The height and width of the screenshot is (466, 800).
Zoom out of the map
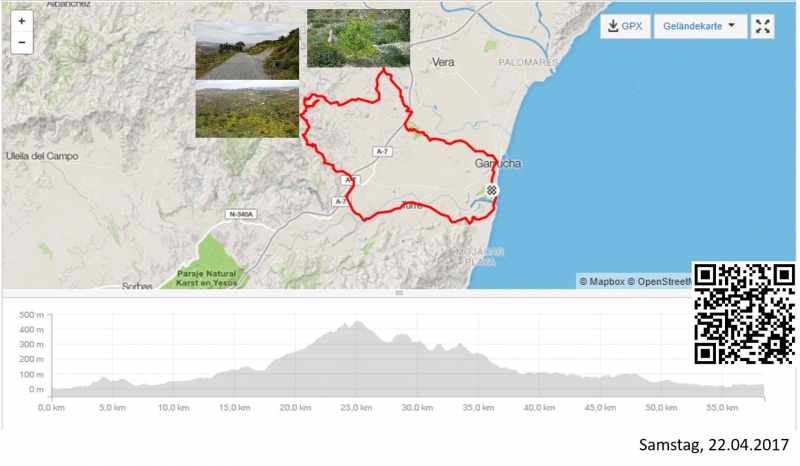pos(22,43)
